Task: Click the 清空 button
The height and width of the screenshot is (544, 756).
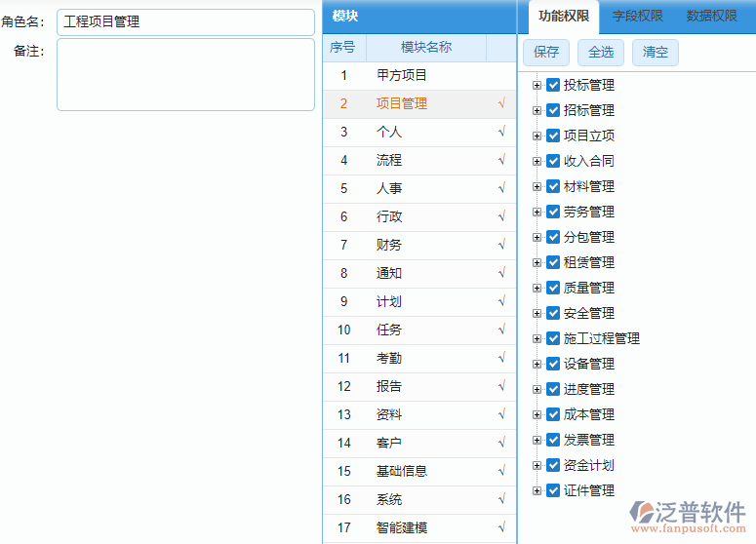Action: coord(656,53)
